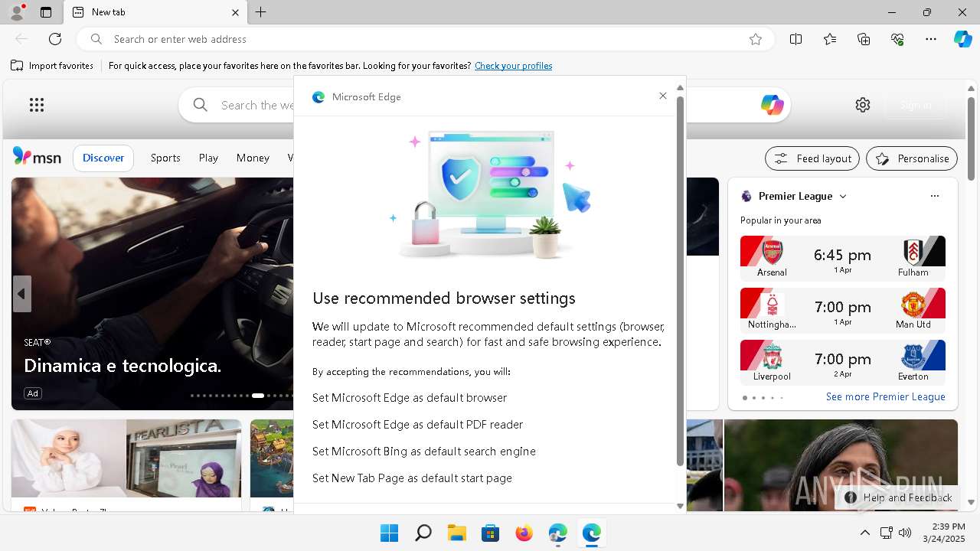
Task: Open volume control in tray
Action: (x=905, y=533)
